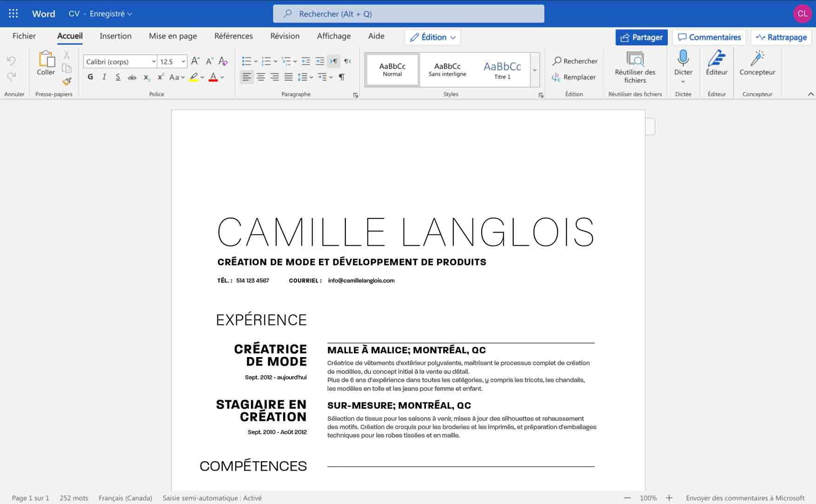Switch to the Affichage tab

(334, 36)
